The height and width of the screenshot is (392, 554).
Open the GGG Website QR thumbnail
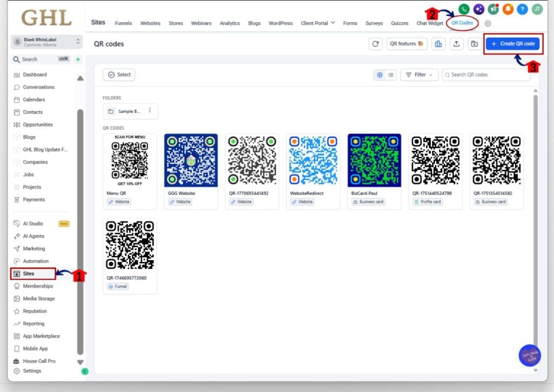(x=191, y=161)
